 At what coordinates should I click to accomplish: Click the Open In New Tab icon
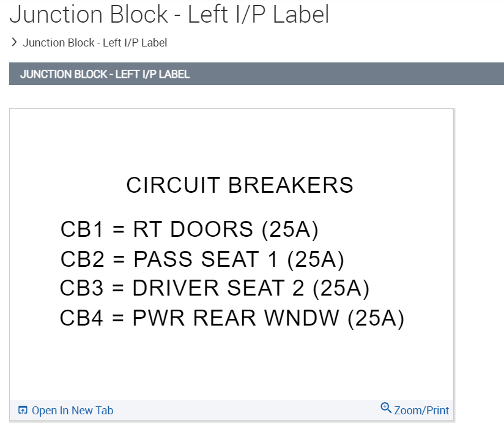pos(23,410)
